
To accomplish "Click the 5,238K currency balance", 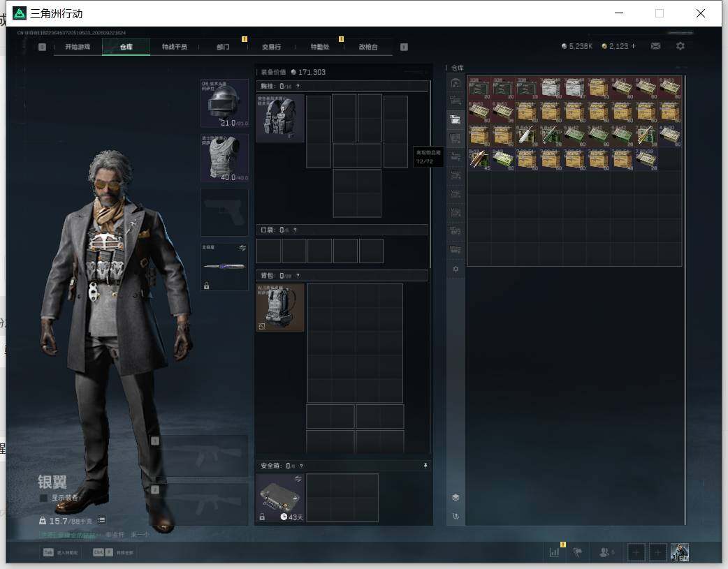I will click(576, 46).
